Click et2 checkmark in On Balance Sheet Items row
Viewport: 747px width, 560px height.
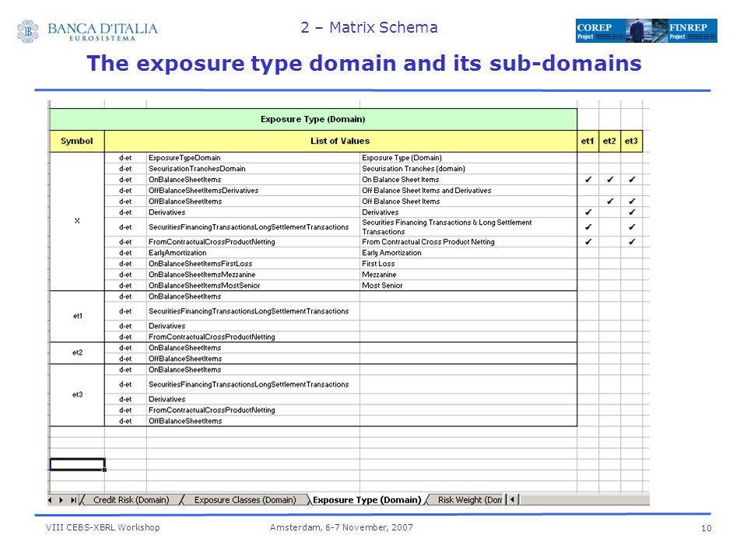(x=610, y=180)
